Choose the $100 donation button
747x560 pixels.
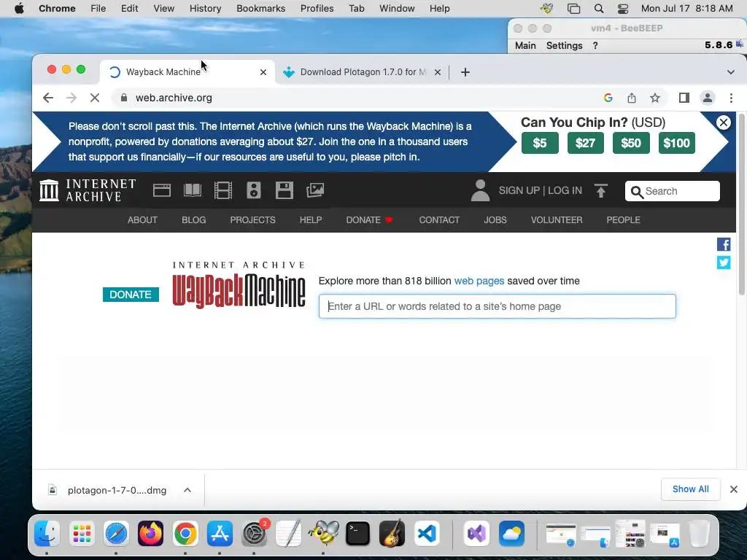tap(676, 143)
